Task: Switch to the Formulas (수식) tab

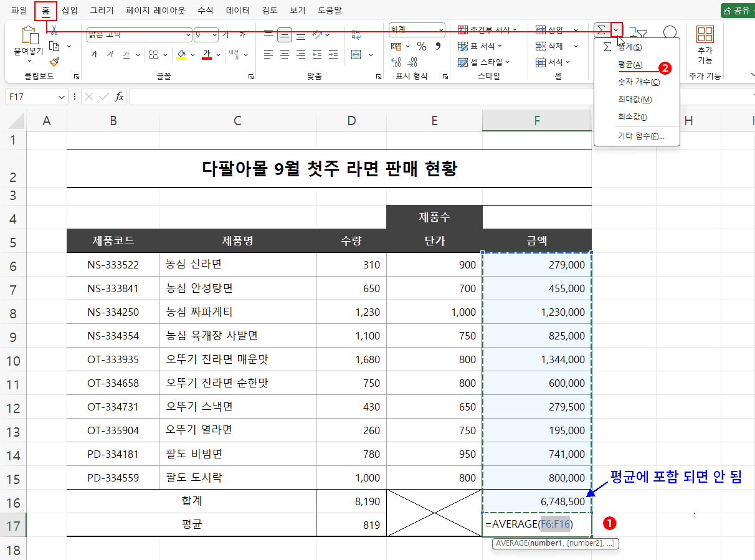Action: 205,10
